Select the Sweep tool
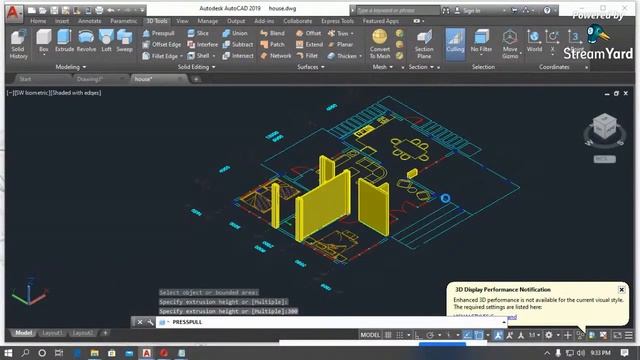640x360 pixels. point(124,41)
